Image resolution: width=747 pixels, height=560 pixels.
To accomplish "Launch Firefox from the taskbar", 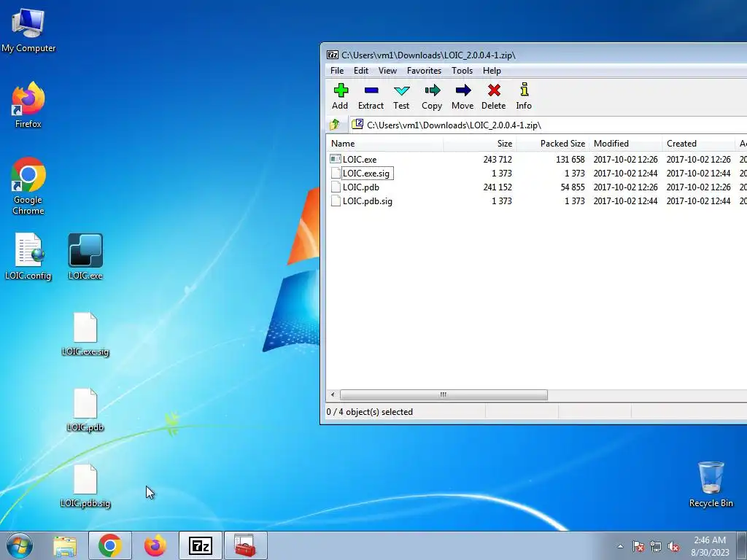I will pyautogui.click(x=155, y=545).
